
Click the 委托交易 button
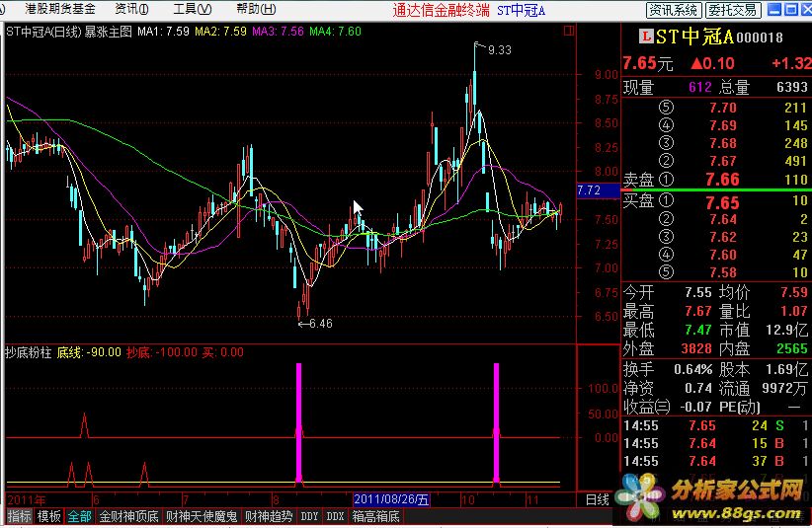pos(733,10)
